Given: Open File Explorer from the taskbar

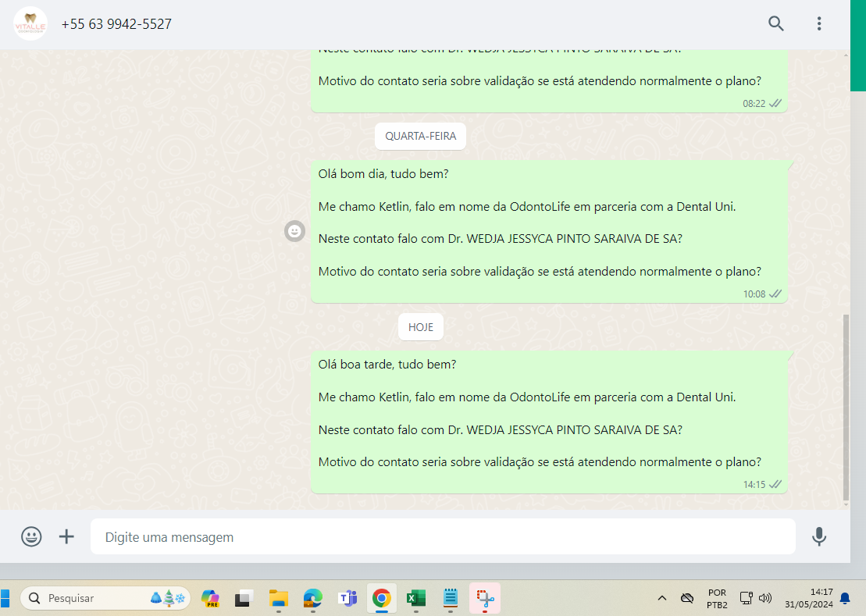Looking at the screenshot, I should point(278,598).
